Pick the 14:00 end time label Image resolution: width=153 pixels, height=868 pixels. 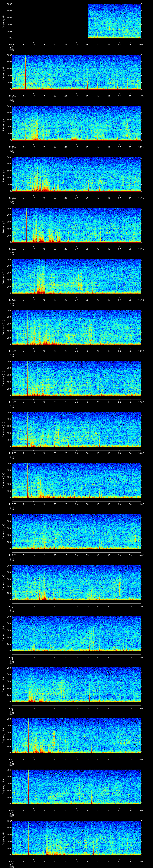[x=141, y=249]
